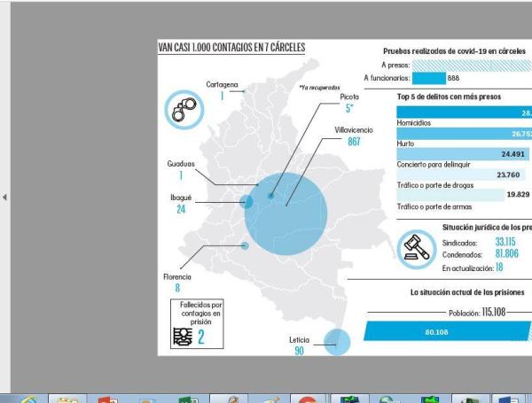Open the Excel taskbar icon

(189, 399)
